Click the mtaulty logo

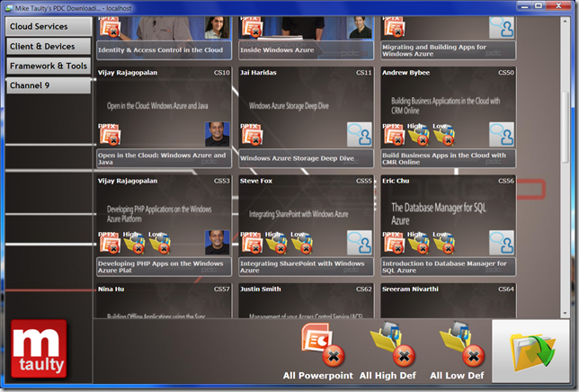point(39,349)
